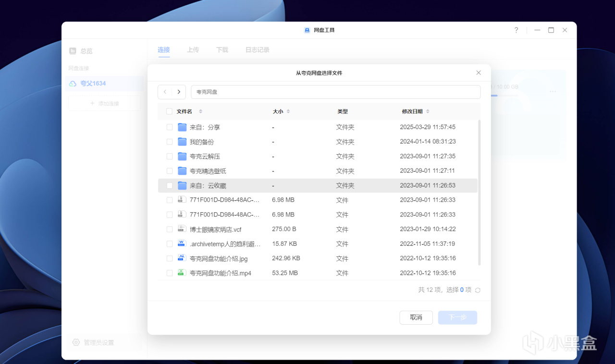This screenshot has height=364, width=615.
Task: Sort by 修改日期 using its sort arrows
Action: click(x=428, y=111)
